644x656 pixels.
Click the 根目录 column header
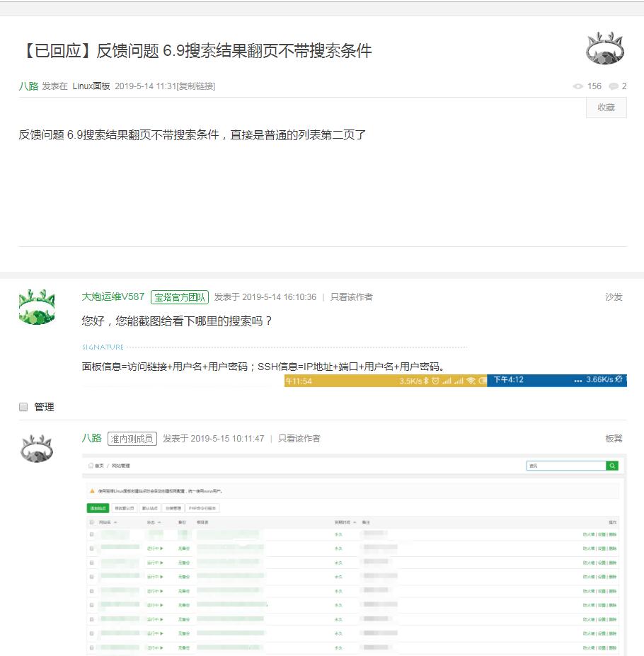[x=202, y=522]
